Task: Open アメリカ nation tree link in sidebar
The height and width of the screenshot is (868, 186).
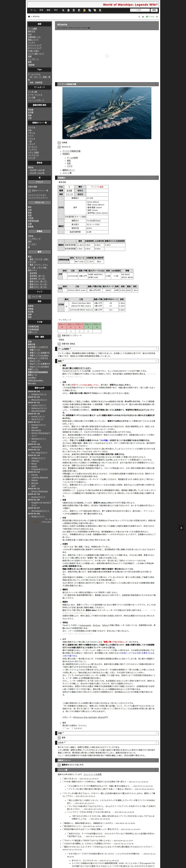Action: [x=31, y=128]
